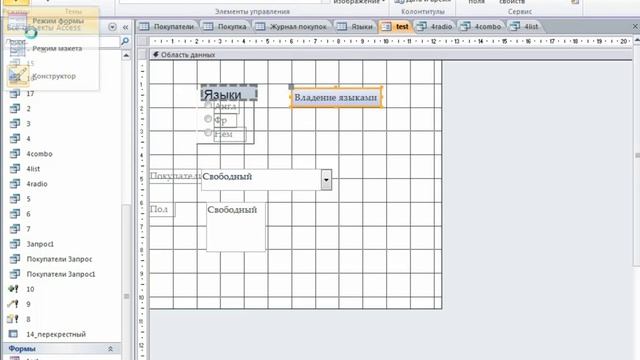Click query icon next to 6
Viewport: 640px width, 360px height.
pyautogui.click(x=15, y=214)
